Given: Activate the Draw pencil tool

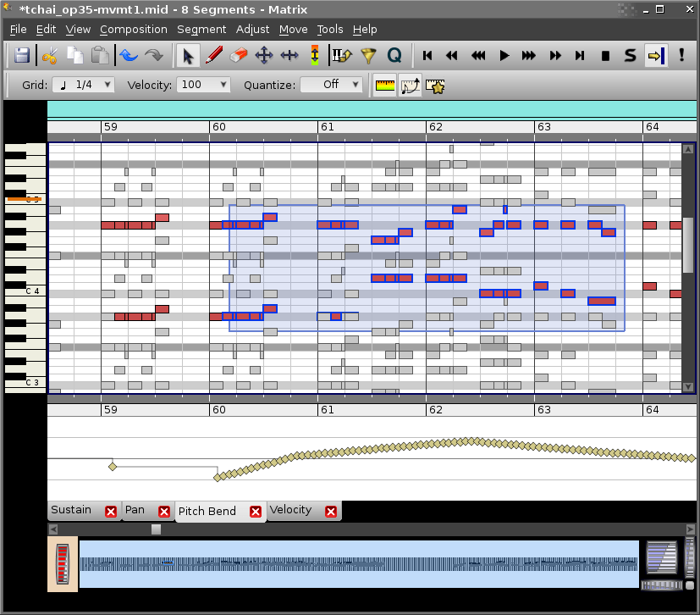Looking at the screenshot, I should point(212,55).
